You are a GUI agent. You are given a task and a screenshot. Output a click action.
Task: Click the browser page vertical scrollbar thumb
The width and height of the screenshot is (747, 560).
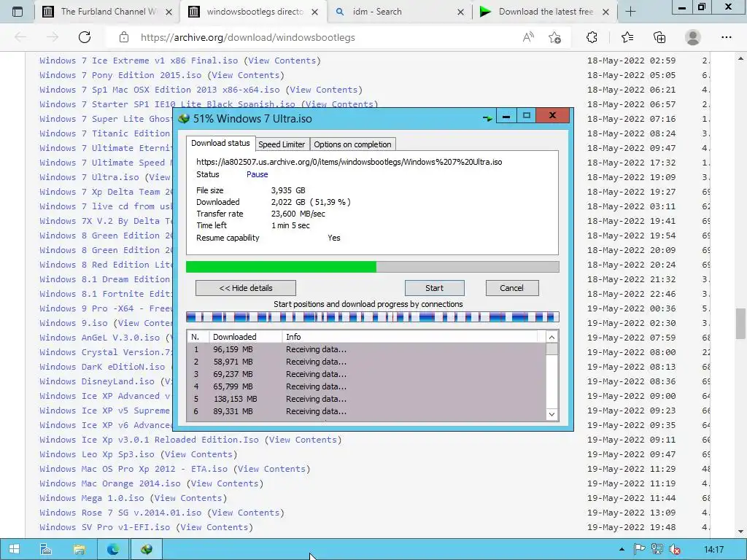pyautogui.click(x=740, y=324)
